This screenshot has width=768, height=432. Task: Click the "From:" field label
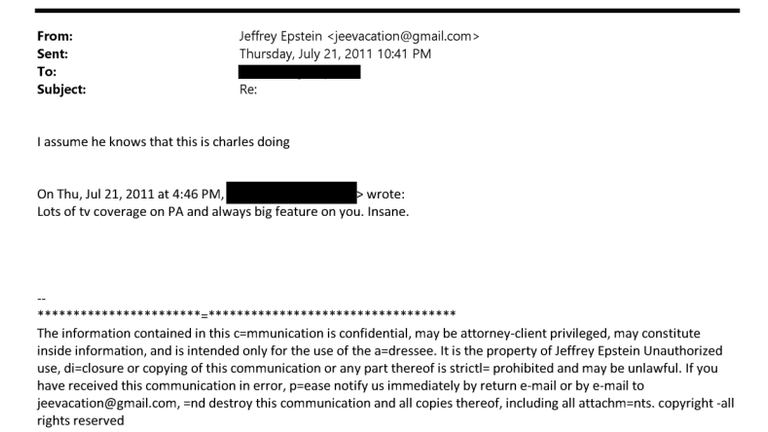(54, 37)
